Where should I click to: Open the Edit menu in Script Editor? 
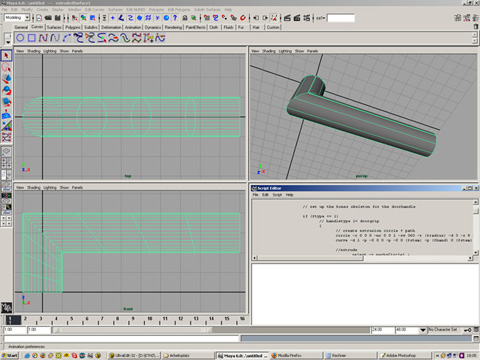point(265,195)
